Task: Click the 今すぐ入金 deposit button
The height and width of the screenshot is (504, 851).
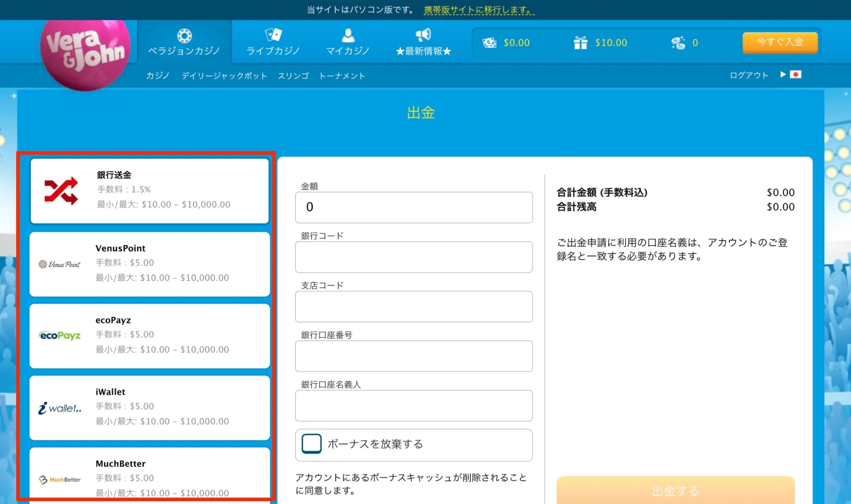Action: click(x=780, y=42)
